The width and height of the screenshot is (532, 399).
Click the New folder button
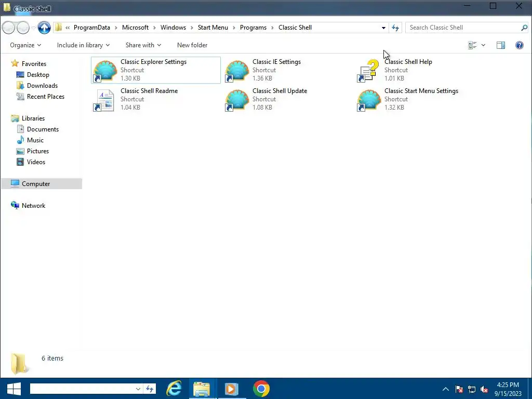(x=192, y=45)
